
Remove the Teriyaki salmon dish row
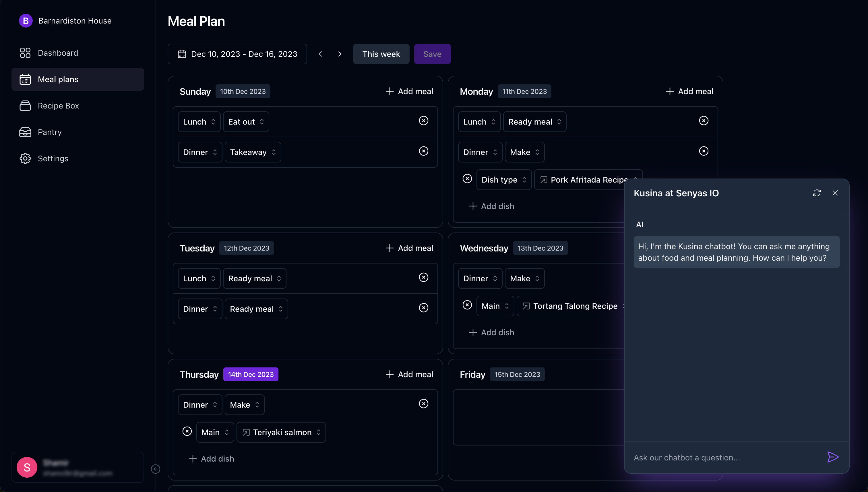tap(187, 431)
